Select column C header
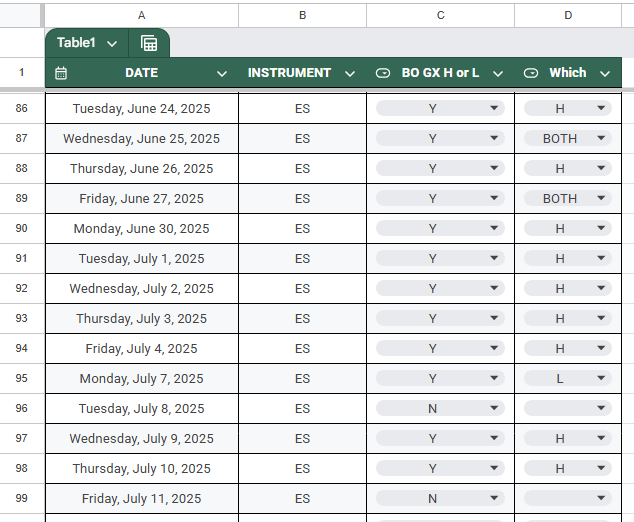Viewport: 634px width, 522px height. (x=440, y=15)
